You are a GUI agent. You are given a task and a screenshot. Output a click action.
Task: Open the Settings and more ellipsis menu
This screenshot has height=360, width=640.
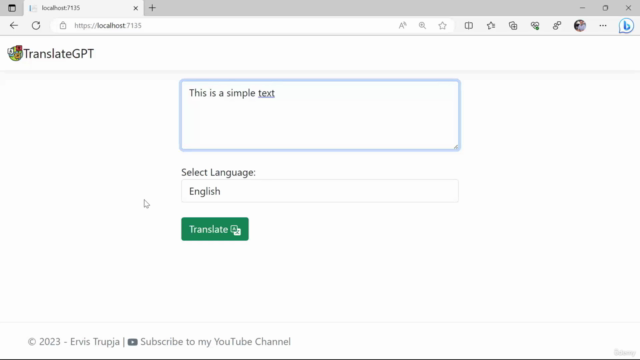603,25
